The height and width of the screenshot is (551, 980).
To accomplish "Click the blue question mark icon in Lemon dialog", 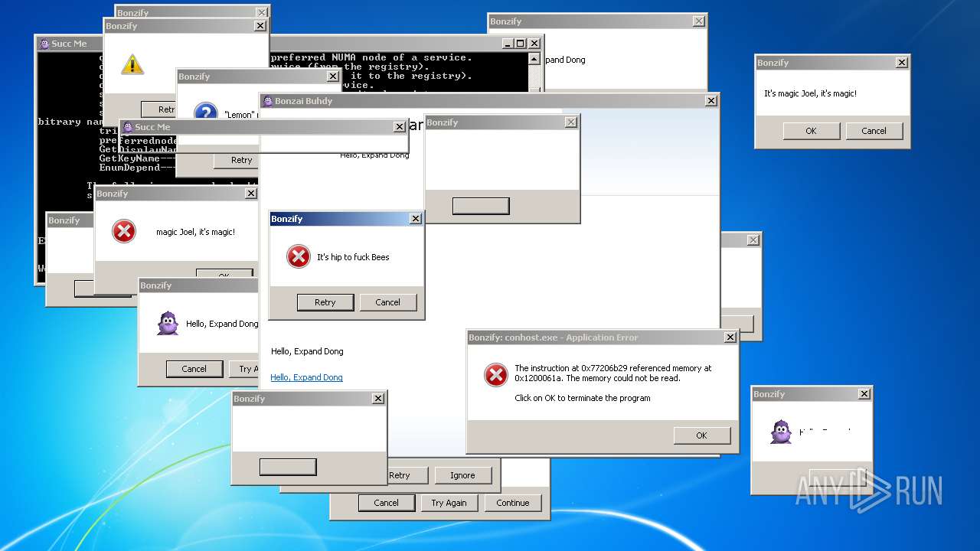I will pyautogui.click(x=205, y=113).
